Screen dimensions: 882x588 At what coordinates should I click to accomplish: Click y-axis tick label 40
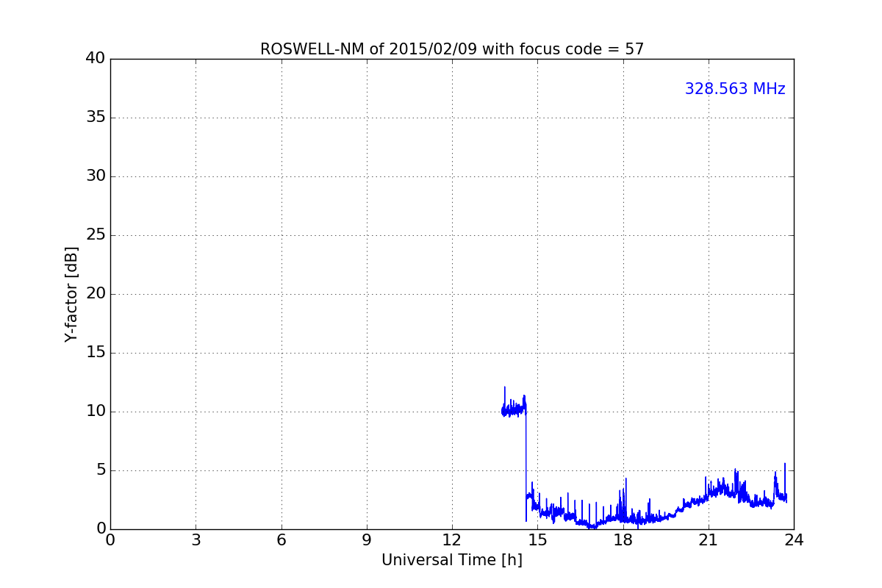click(96, 59)
